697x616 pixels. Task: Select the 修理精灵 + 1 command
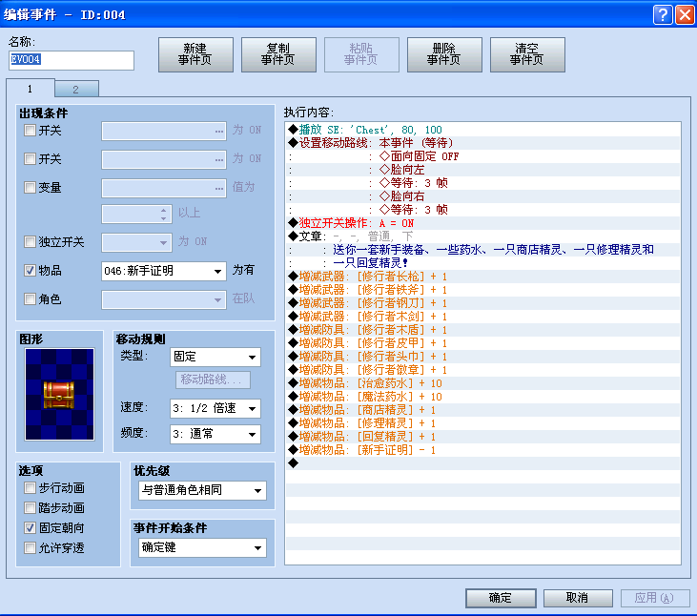pos(482,423)
